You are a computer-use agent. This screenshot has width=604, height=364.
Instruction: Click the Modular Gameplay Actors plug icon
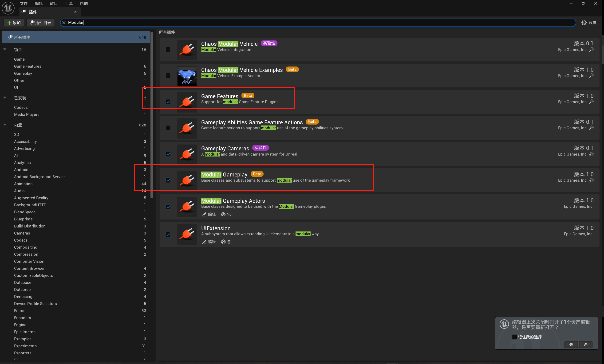187,207
